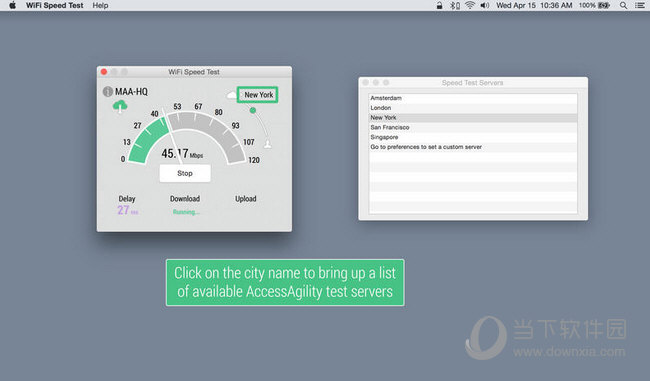Click the Upload label
This screenshot has width=650, height=381.
246,199
